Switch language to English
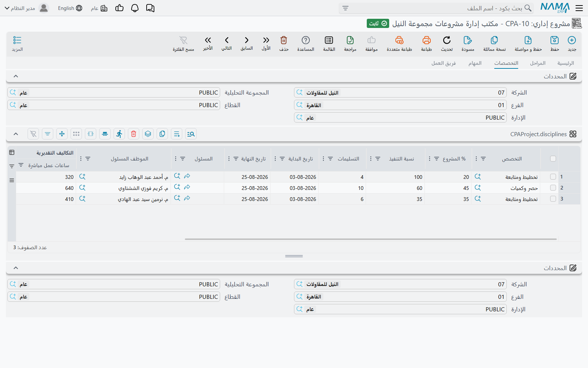Screen dimensions: 588x368 point(70,8)
